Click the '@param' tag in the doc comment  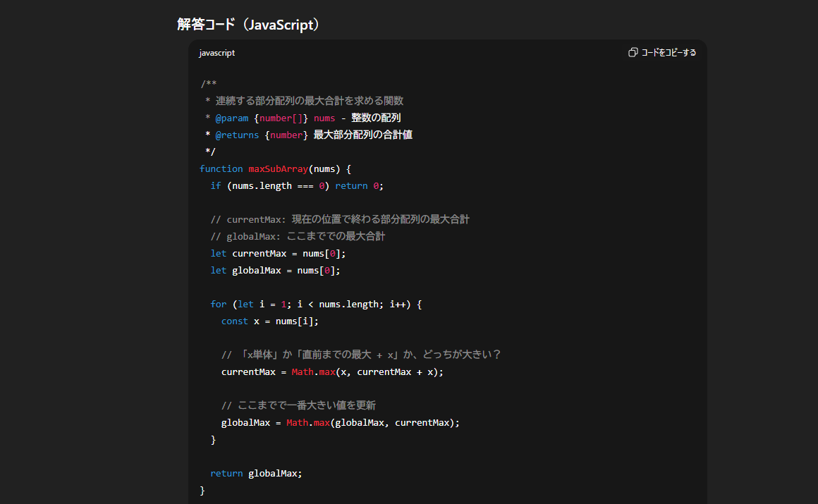(231, 118)
